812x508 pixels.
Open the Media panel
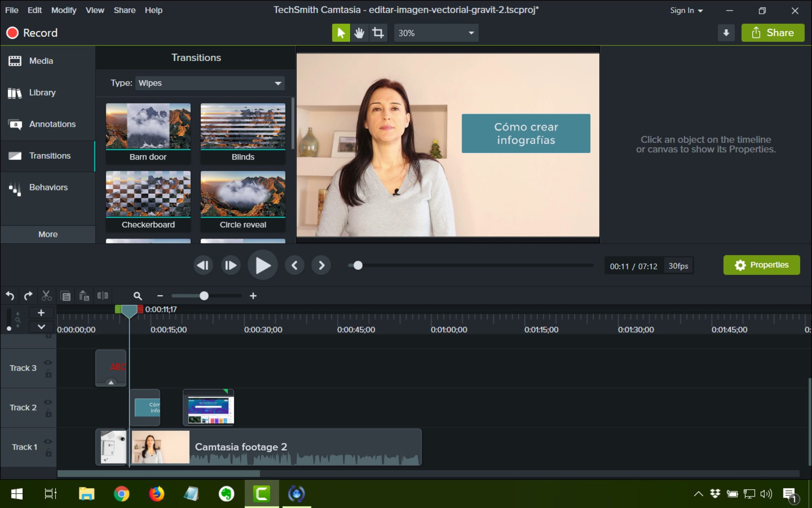[x=41, y=60]
